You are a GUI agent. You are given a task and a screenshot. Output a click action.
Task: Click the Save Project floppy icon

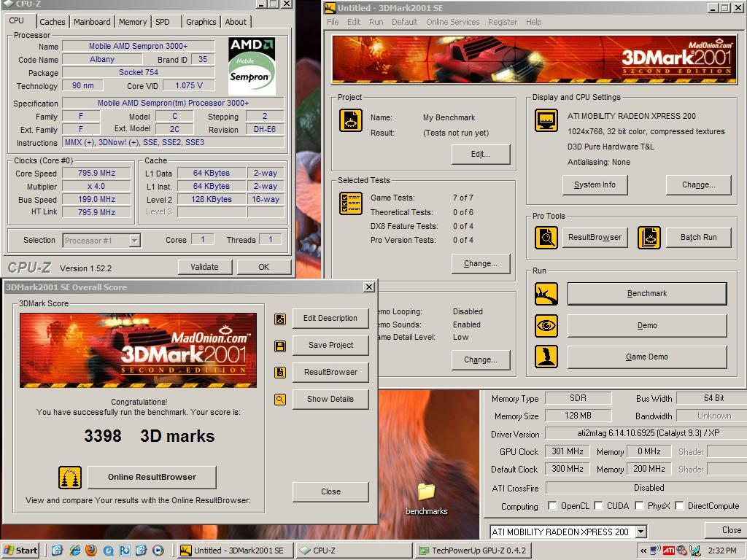click(280, 346)
